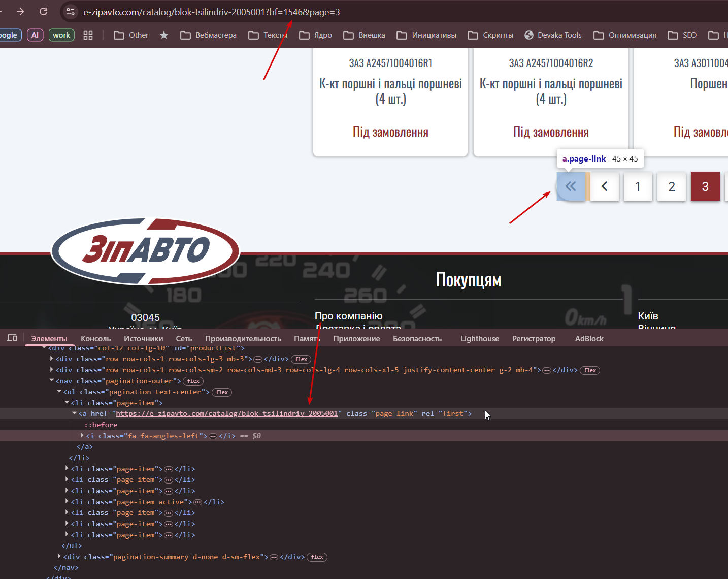Open href link blok-tsilindriv-2005001 in DOM tree
Image resolution: width=728 pixels, height=579 pixels.
(x=226, y=413)
